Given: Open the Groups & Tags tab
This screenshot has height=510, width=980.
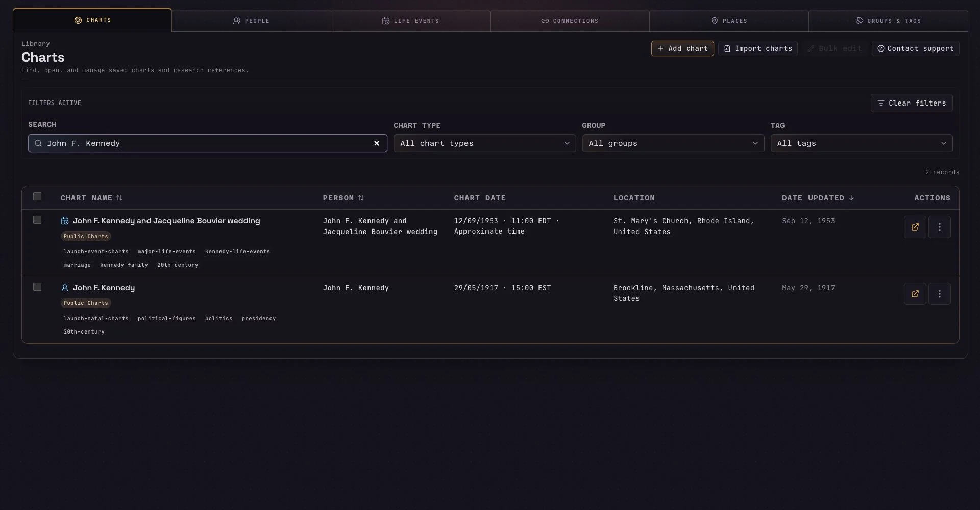Looking at the screenshot, I should 888,21.
